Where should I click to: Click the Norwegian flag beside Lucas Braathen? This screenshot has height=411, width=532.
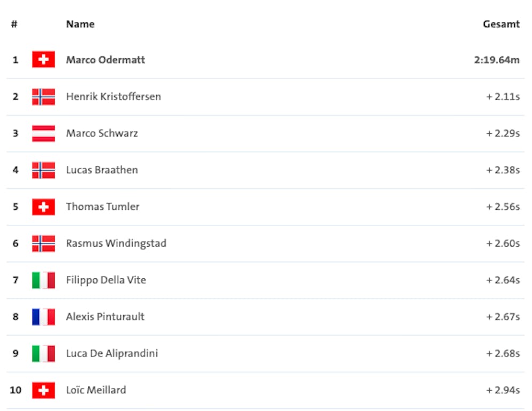click(43, 170)
